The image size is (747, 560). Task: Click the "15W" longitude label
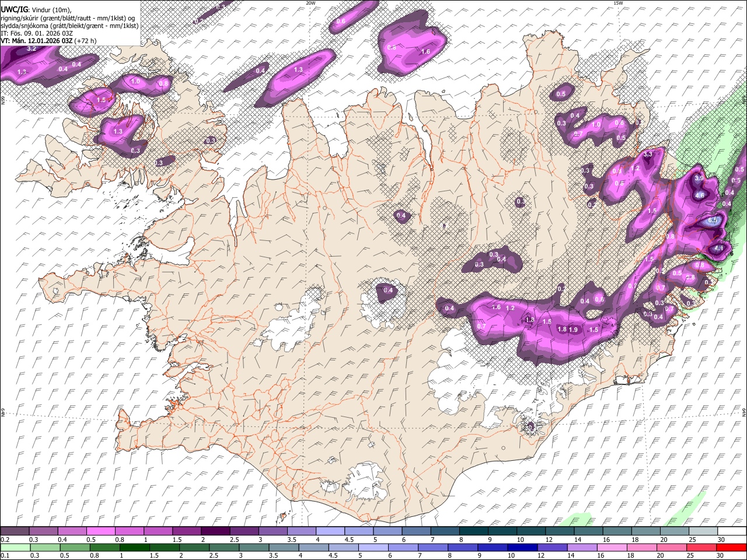point(617,3)
